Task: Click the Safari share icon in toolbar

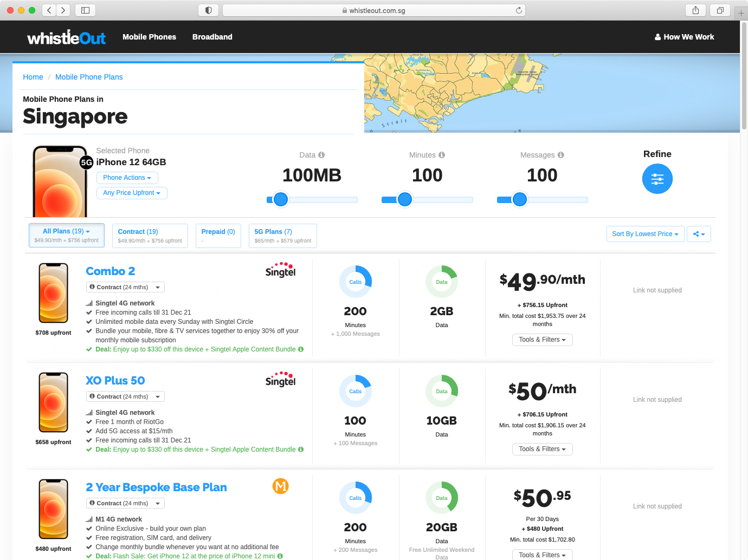Action: click(x=695, y=10)
